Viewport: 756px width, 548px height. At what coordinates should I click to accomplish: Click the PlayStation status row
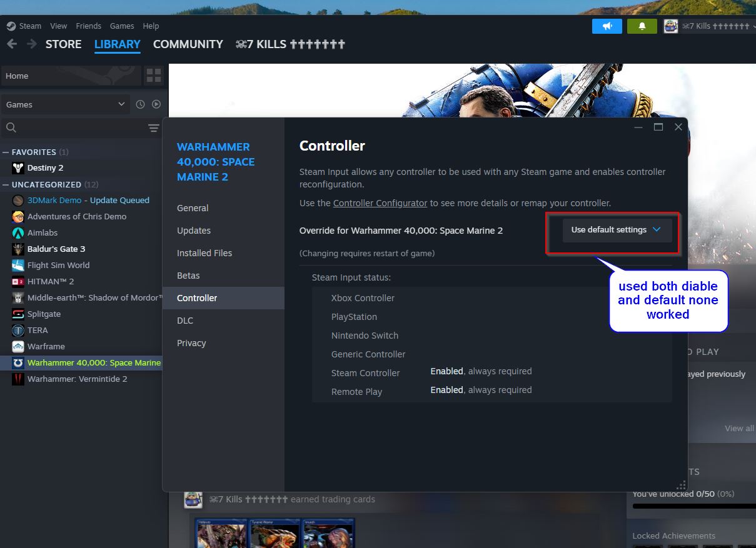(492, 317)
